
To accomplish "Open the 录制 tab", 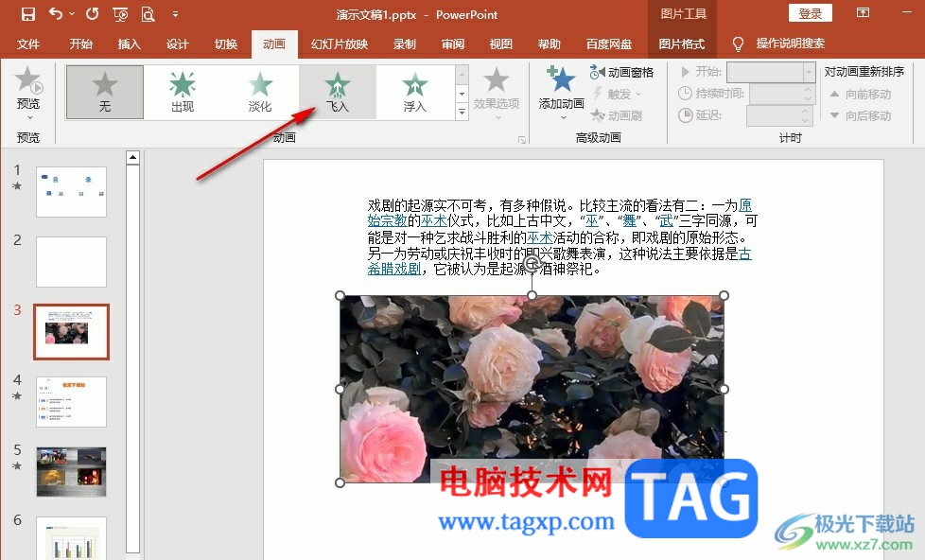I will click(x=405, y=44).
